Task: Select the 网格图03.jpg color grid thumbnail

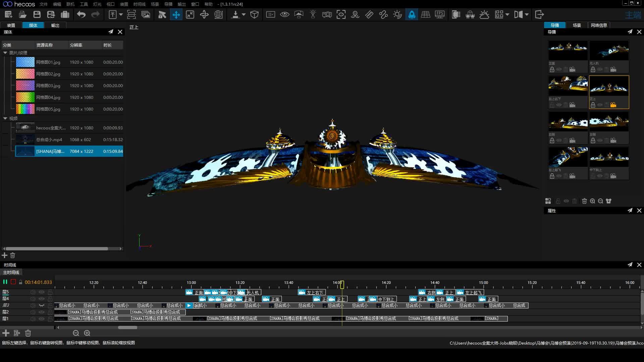Action: 25,85
